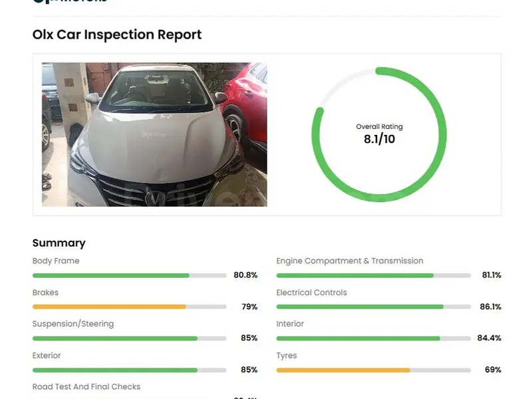The height and width of the screenshot is (399, 532).
Task: Click the Electrical Controls 86.1% value
Action: (491, 307)
